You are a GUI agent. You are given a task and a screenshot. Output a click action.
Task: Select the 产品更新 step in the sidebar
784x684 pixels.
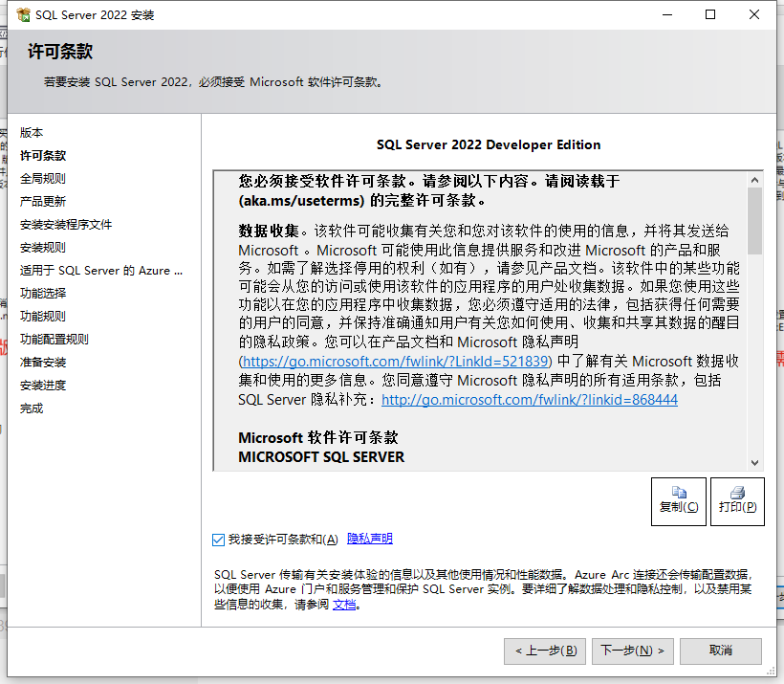pyautogui.click(x=43, y=202)
